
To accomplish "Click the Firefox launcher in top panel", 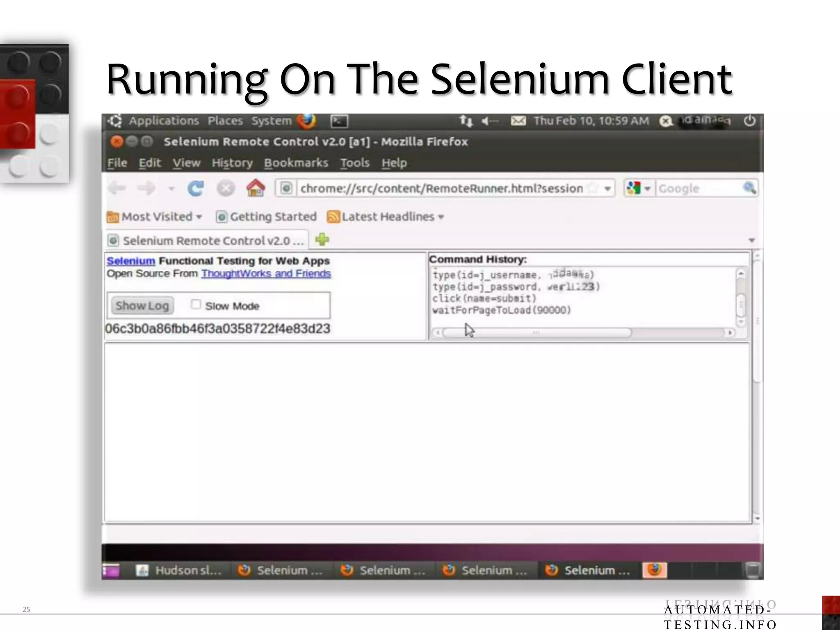I will [x=307, y=121].
